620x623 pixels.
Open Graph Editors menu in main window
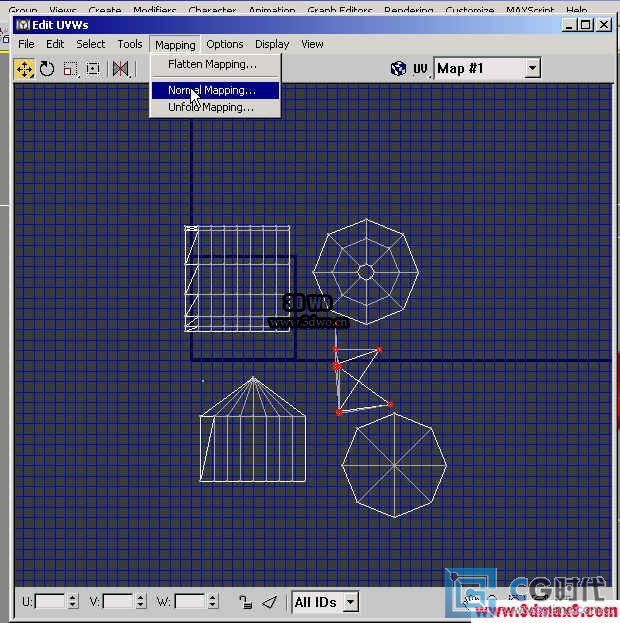click(x=340, y=10)
